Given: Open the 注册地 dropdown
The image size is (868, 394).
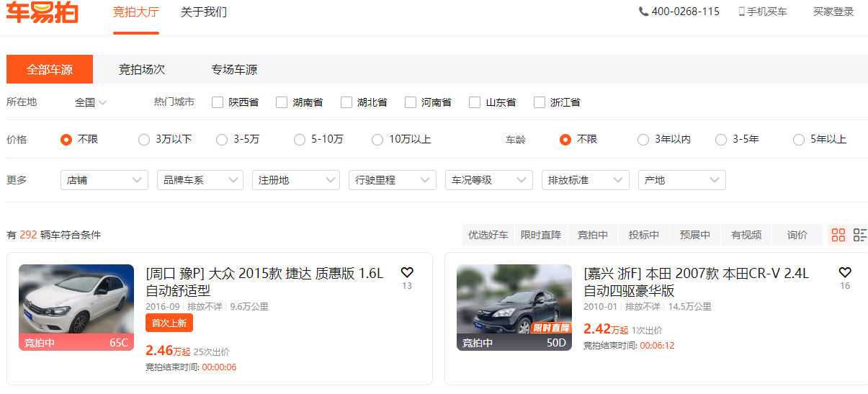Looking at the screenshot, I should click(x=296, y=180).
